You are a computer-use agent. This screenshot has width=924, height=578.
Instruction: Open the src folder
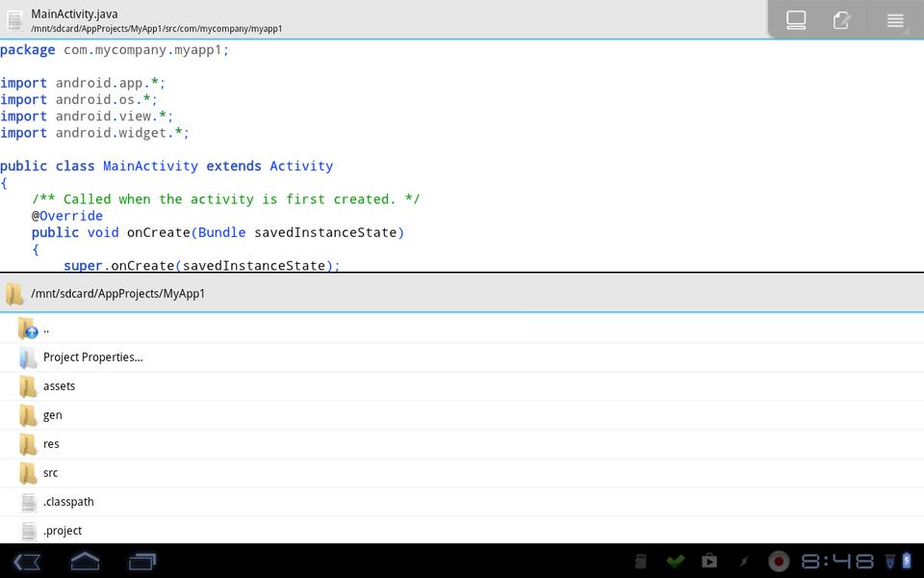tap(50, 473)
